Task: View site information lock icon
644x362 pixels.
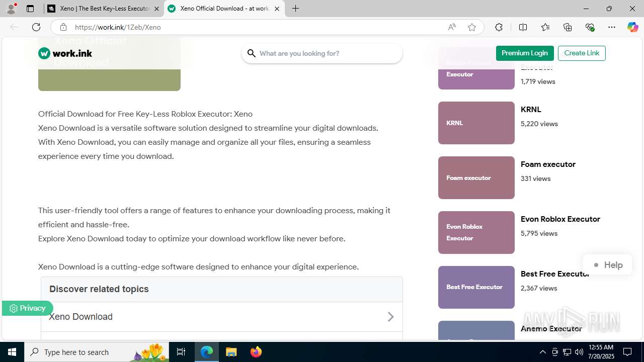Action: click(63, 27)
